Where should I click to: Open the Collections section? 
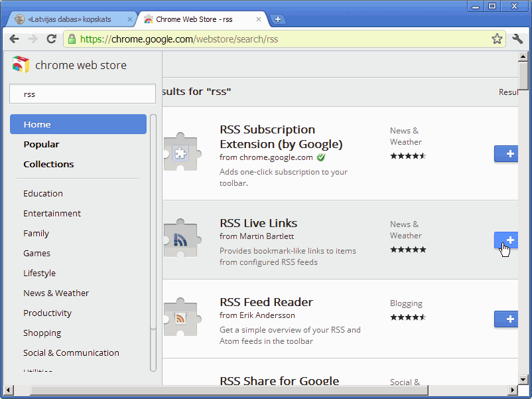(48, 164)
